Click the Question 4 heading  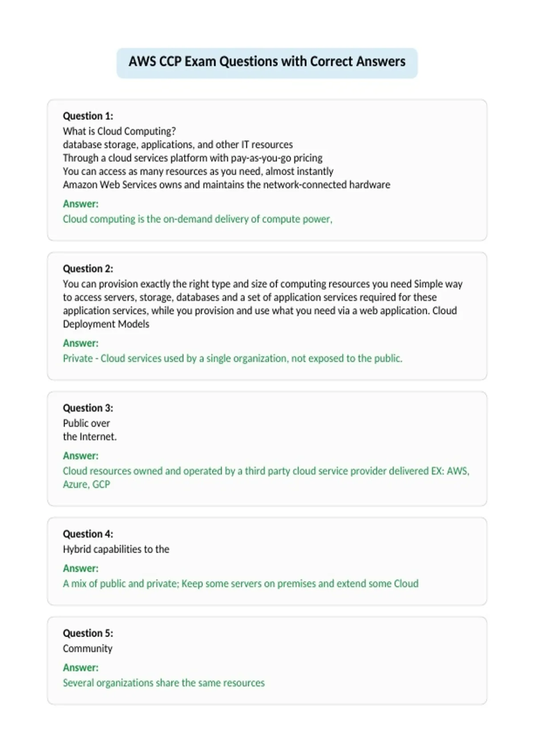(88, 534)
